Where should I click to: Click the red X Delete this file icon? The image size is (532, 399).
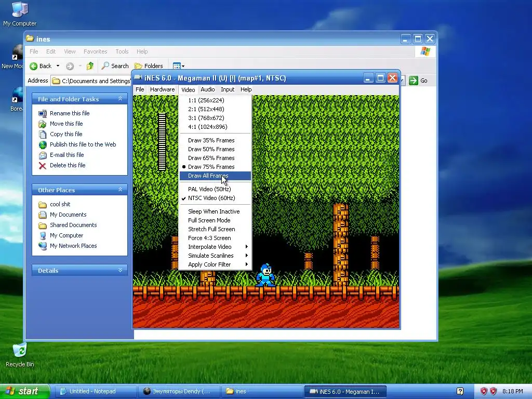pos(43,166)
